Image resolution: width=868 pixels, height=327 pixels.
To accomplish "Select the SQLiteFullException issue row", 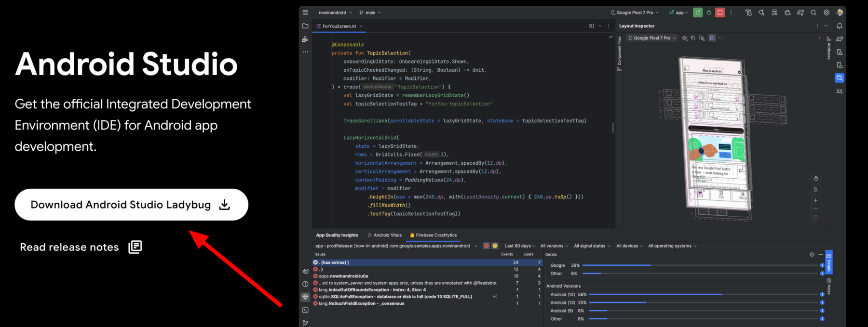I will click(x=427, y=297).
